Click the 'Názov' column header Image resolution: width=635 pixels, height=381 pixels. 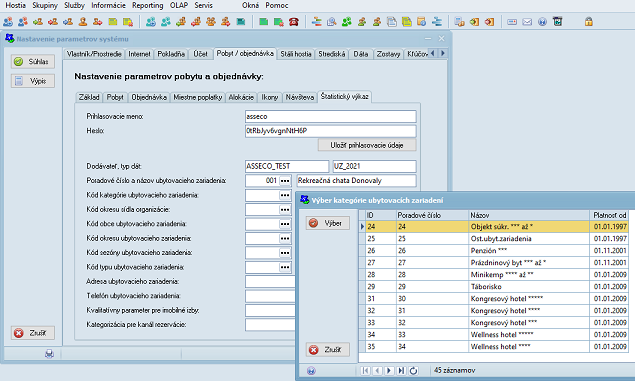coord(529,215)
